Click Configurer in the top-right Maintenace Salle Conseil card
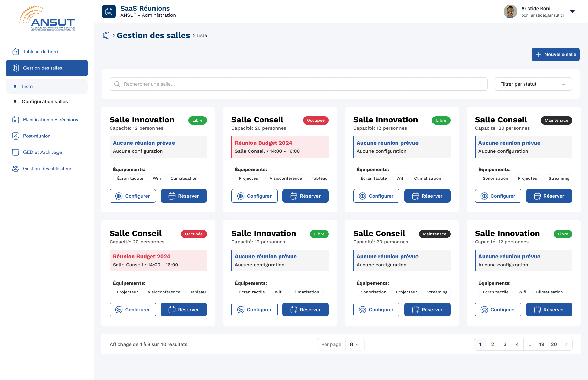Viewport: 588px width, 380px height. 498,196
